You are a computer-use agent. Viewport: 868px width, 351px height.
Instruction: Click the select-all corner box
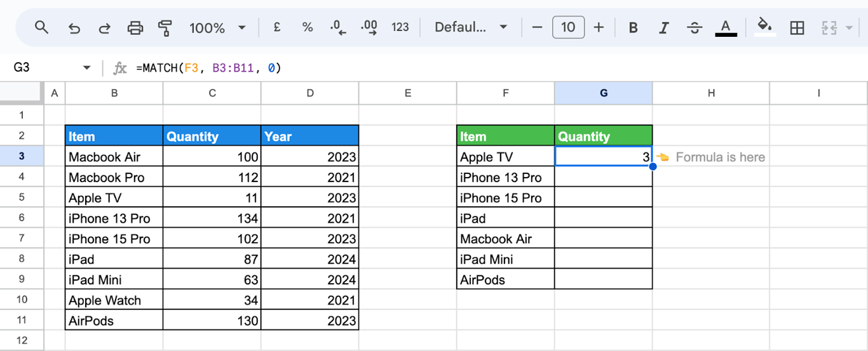tap(22, 93)
